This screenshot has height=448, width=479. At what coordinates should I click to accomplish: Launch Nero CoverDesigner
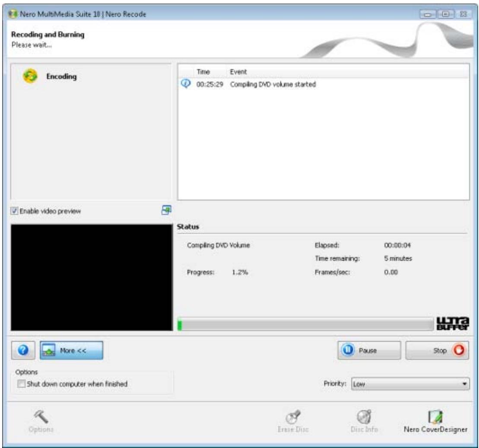pyautogui.click(x=435, y=421)
